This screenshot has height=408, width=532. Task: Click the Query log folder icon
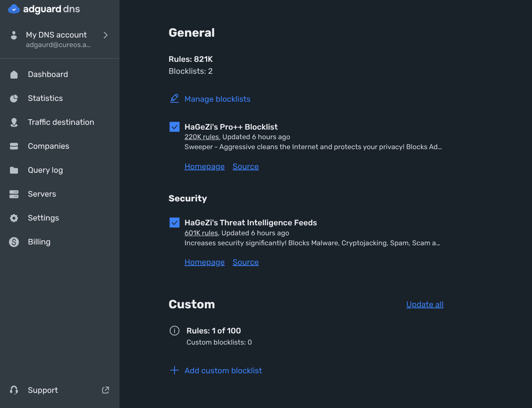pos(14,170)
